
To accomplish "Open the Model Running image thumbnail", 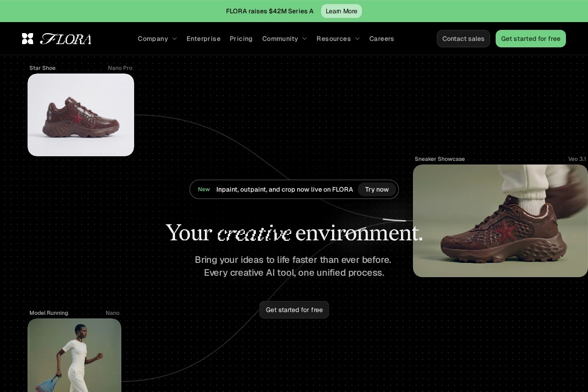I will point(74,355).
